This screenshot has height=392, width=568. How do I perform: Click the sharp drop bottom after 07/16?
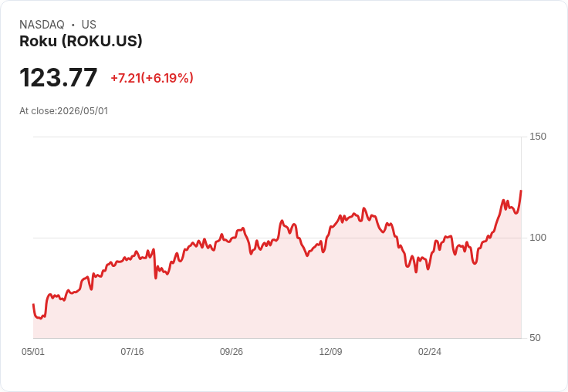click(156, 278)
